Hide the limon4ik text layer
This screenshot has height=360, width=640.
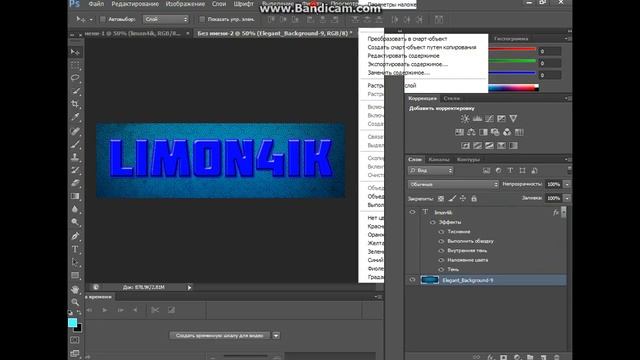(x=412, y=212)
